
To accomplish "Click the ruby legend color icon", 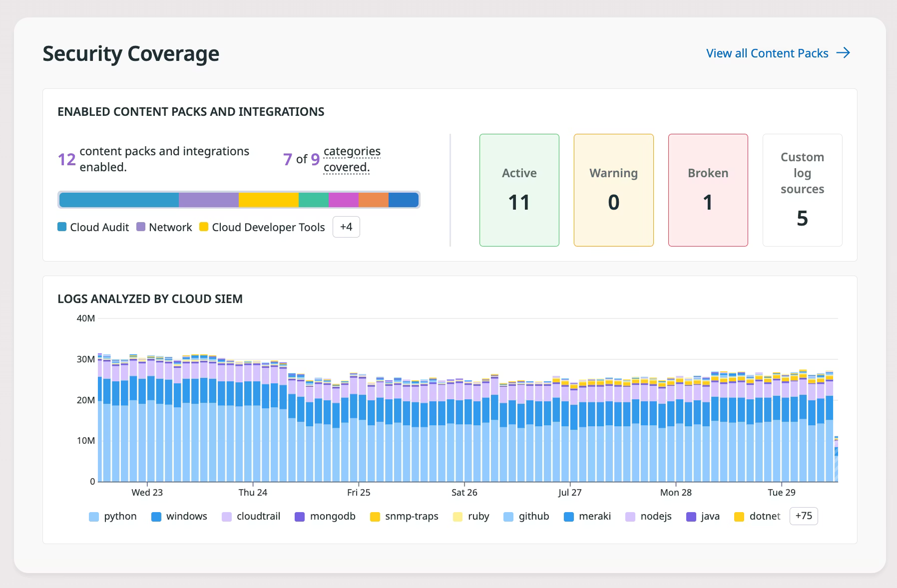I will [457, 517].
